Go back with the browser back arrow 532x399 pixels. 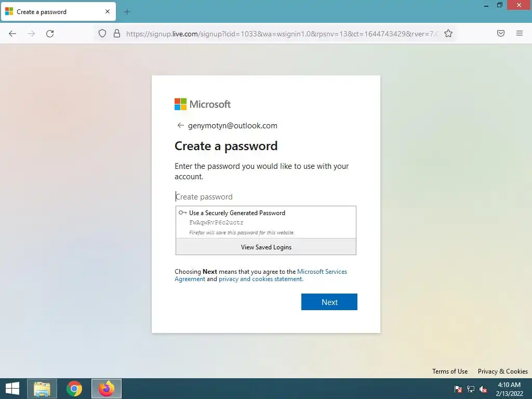pos(12,34)
